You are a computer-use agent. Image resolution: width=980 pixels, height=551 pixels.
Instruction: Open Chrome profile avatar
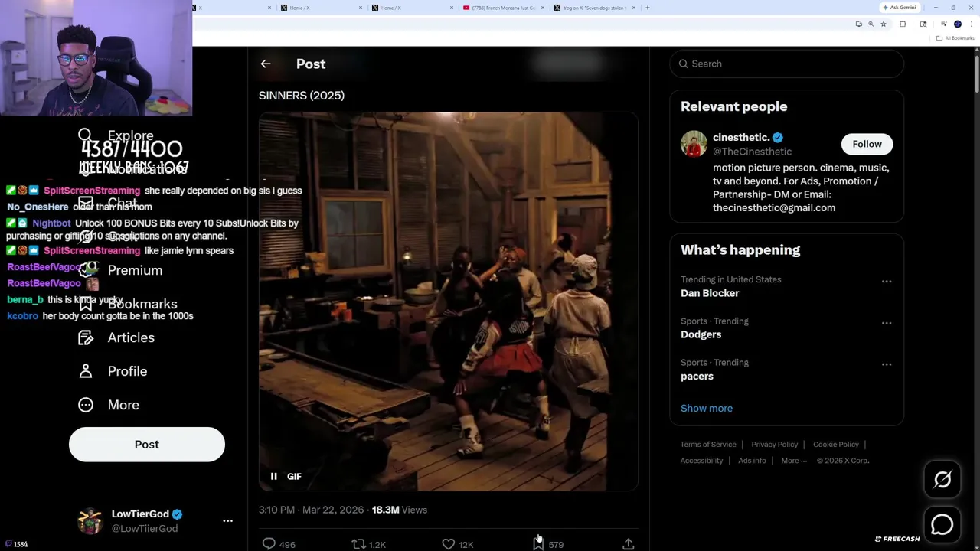pyautogui.click(x=958, y=24)
